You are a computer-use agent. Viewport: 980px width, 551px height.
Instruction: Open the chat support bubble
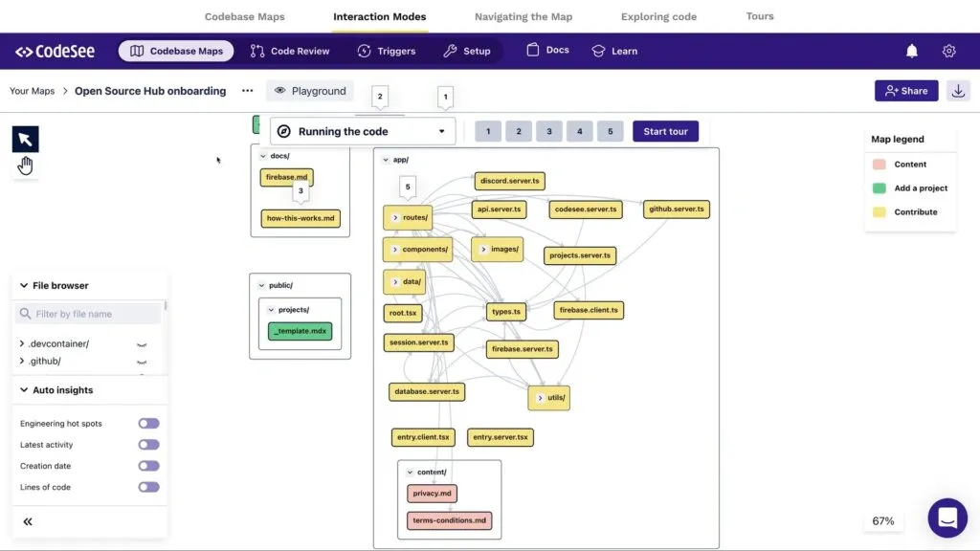[947, 518]
